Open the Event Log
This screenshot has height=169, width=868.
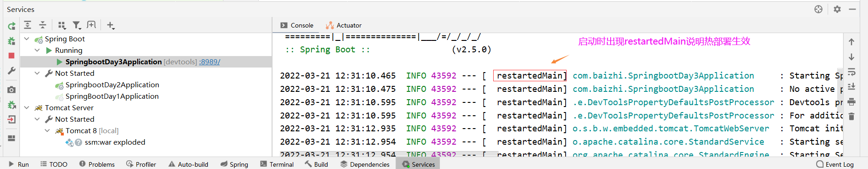835,164
